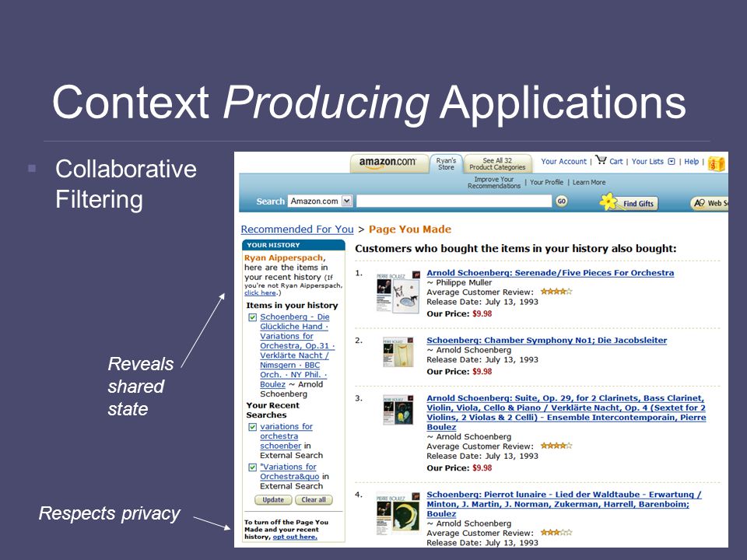Click the album cover for Pierrot lunaire

[398, 513]
